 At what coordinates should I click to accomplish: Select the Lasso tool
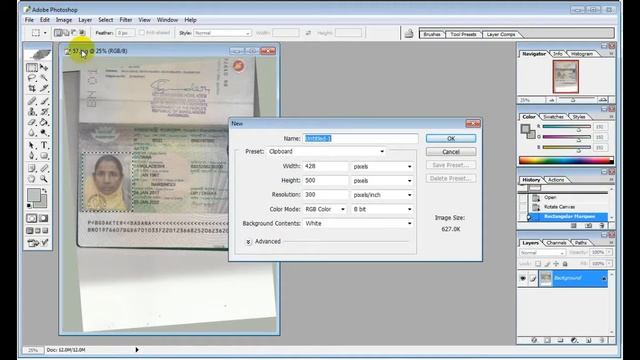click(32, 78)
